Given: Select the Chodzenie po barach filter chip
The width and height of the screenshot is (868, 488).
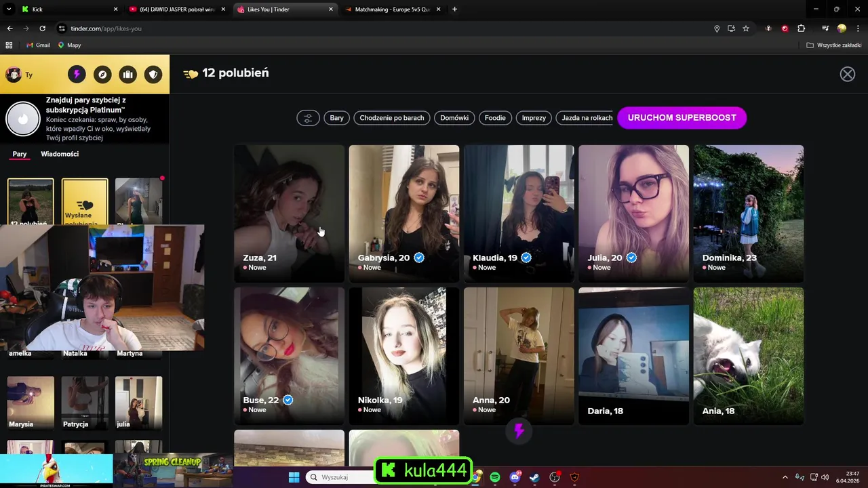Looking at the screenshot, I should tap(392, 118).
